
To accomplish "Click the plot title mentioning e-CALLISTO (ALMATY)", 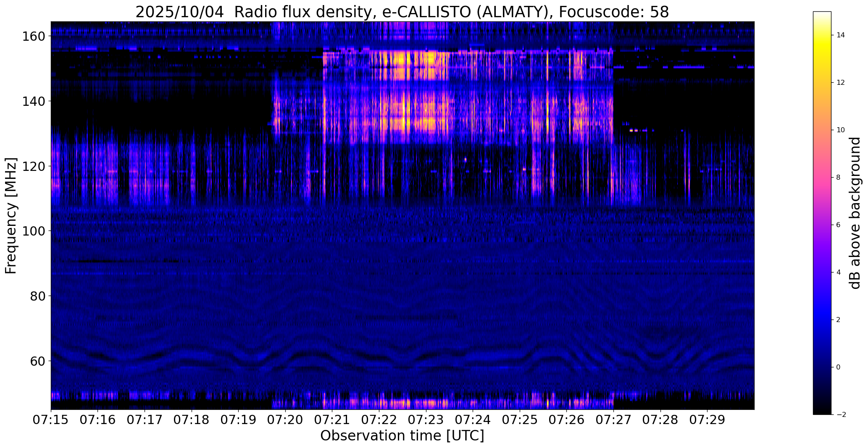I will point(402,12).
